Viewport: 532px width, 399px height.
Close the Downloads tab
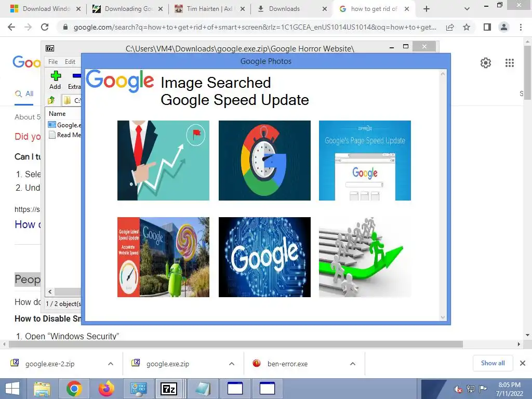324,9
